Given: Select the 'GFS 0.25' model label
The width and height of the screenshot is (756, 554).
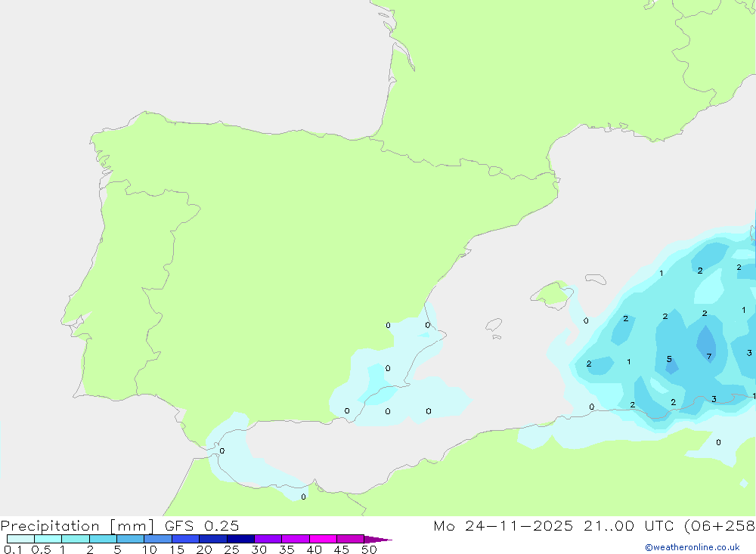Looking at the screenshot, I should pyautogui.click(x=202, y=526).
